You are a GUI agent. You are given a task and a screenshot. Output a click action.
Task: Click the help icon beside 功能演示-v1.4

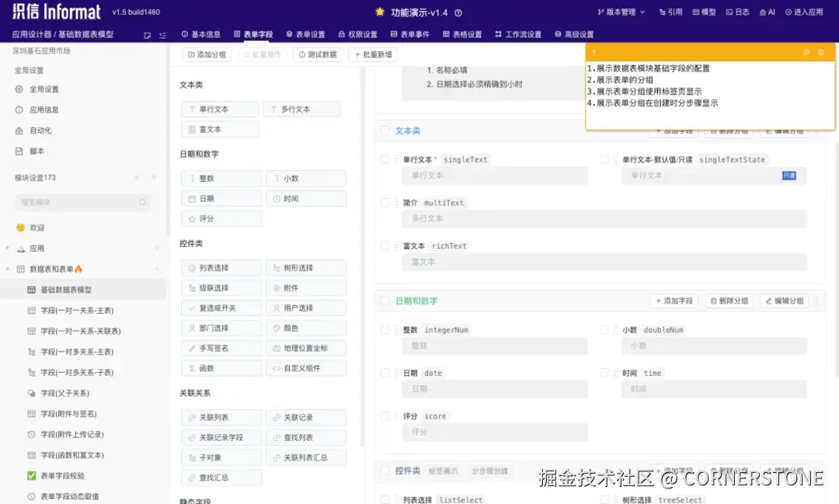[x=458, y=13]
